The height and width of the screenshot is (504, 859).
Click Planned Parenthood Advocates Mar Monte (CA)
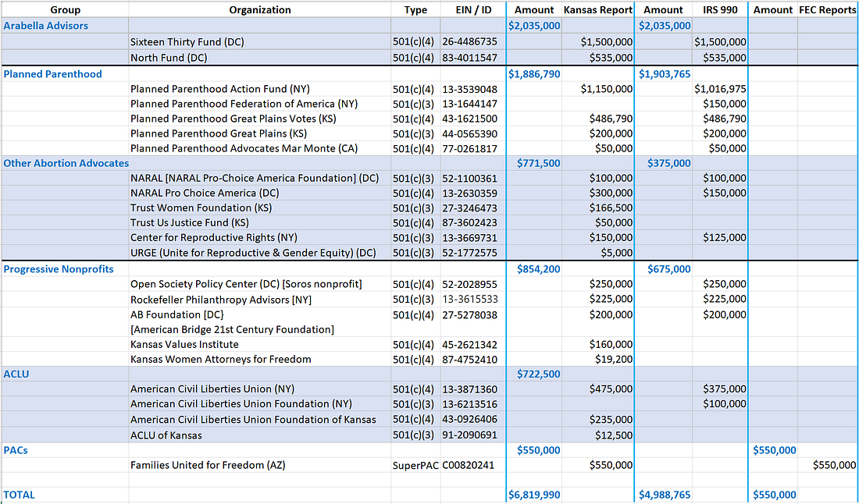(x=260, y=148)
